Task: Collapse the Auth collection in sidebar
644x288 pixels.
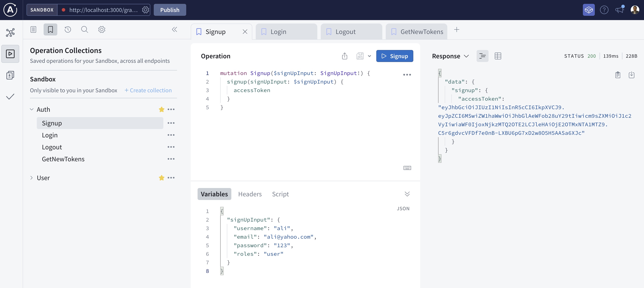Action: pyautogui.click(x=32, y=109)
